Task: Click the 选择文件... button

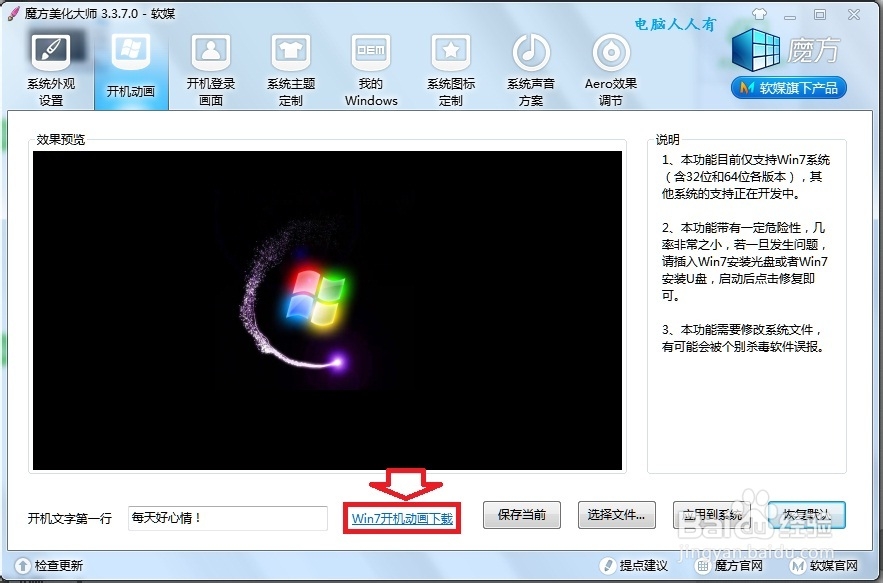Action: [617, 515]
